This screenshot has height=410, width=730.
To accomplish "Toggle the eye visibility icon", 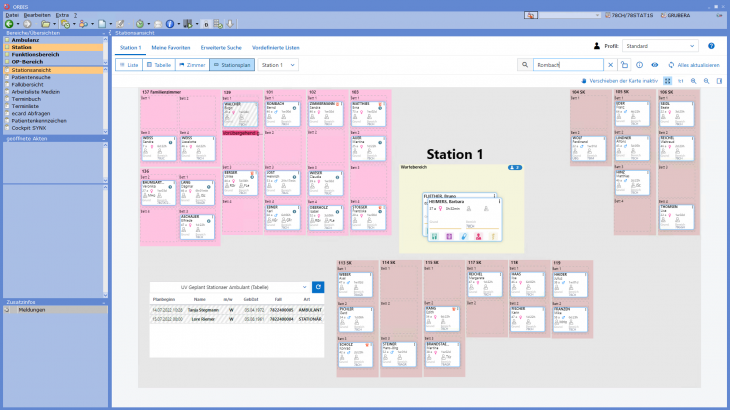I will pos(654,65).
